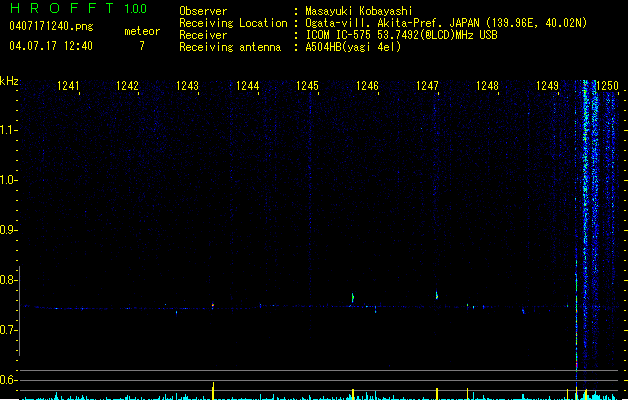The height and width of the screenshot is (400, 629).
Task: Click the meteor echo below 1247 marker
Action: (437, 295)
